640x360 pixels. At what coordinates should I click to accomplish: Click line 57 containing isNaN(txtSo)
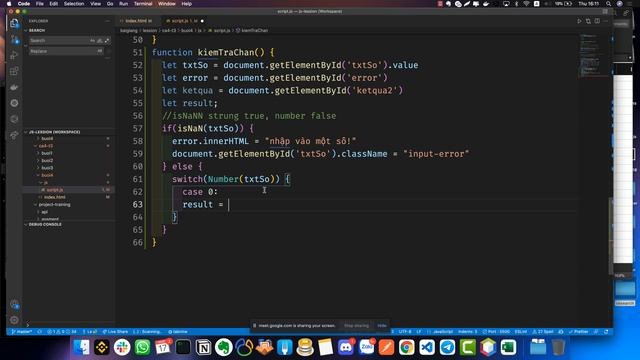[208, 129]
